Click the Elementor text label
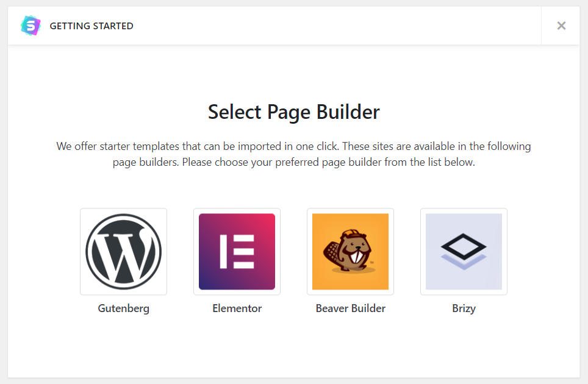 (237, 308)
